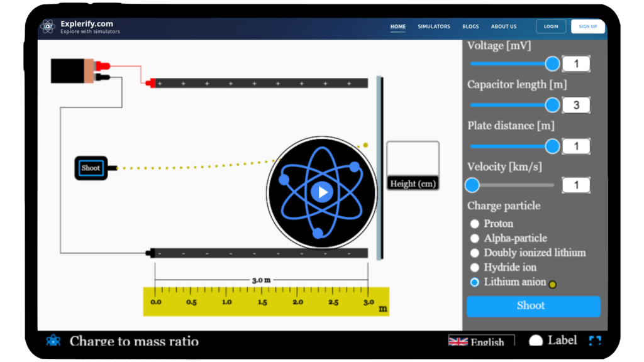Click the fullscreen icon at bottom right
644x362 pixels.
coord(594,341)
